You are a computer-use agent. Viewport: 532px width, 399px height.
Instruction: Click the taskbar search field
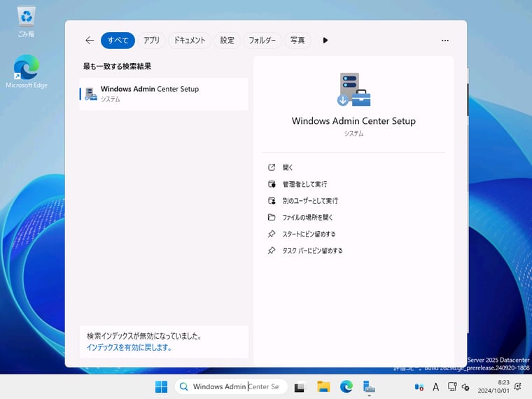[x=231, y=386]
